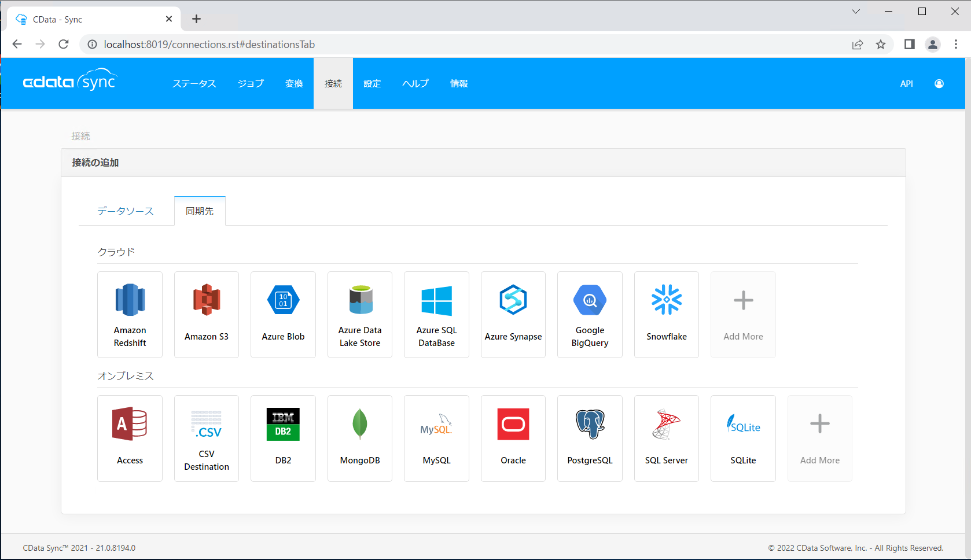
Task: Open the browser side panel
Action: tap(910, 45)
